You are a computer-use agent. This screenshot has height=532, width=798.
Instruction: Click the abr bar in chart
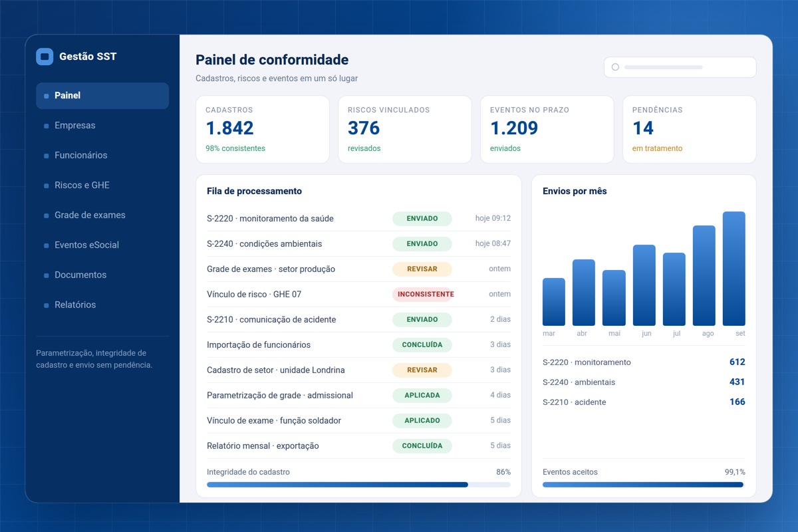584,293
